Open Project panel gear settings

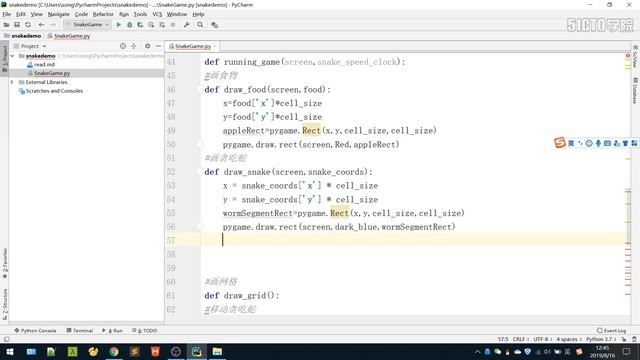147,46
